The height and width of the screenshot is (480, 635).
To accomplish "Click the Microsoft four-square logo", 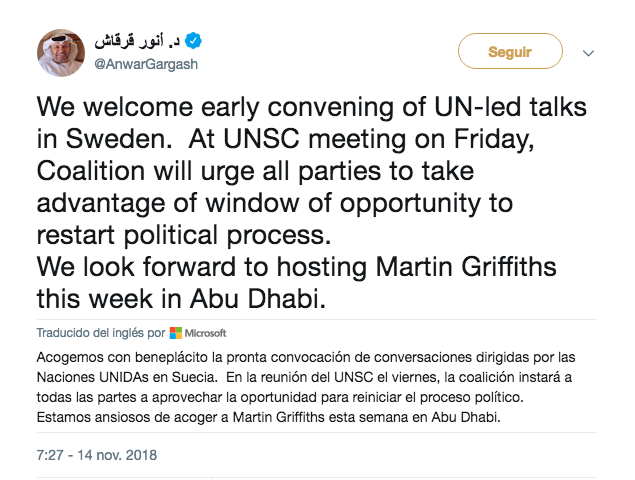I will point(175,333).
